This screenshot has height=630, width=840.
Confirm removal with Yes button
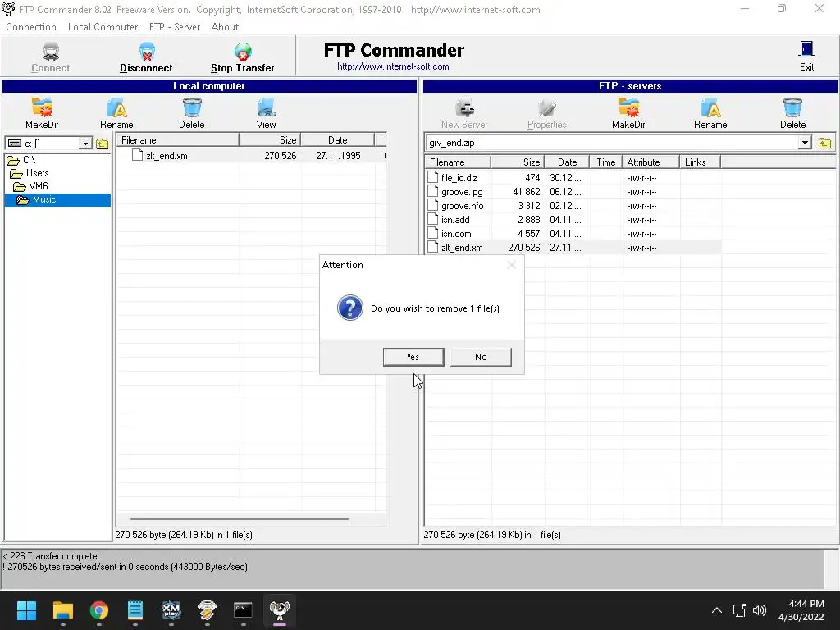[x=413, y=357]
